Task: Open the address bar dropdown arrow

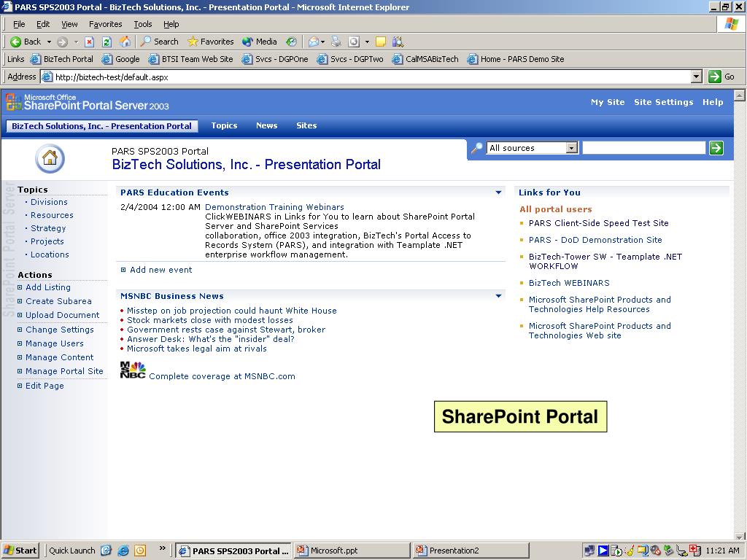Action: click(697, 77)
